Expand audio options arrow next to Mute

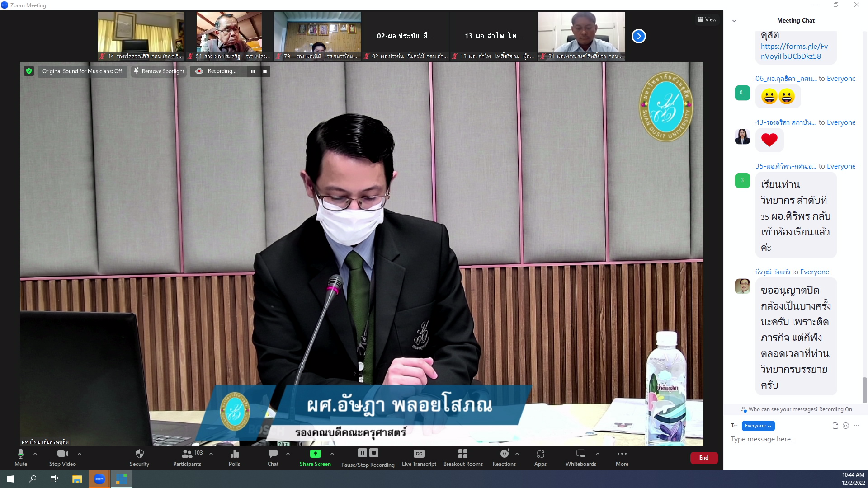(35, 454)
